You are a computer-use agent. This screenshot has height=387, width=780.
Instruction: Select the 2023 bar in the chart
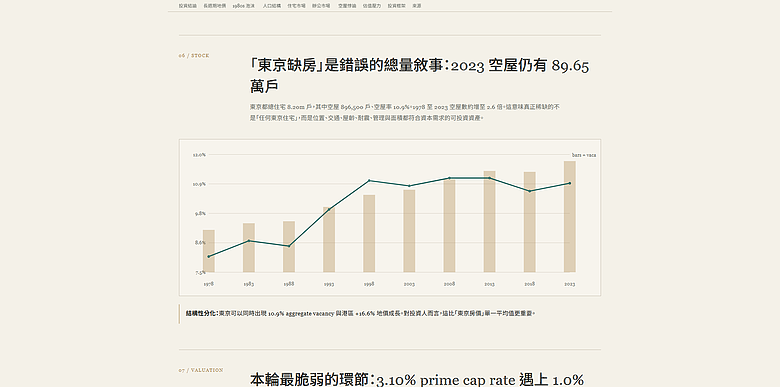point(570,216)
